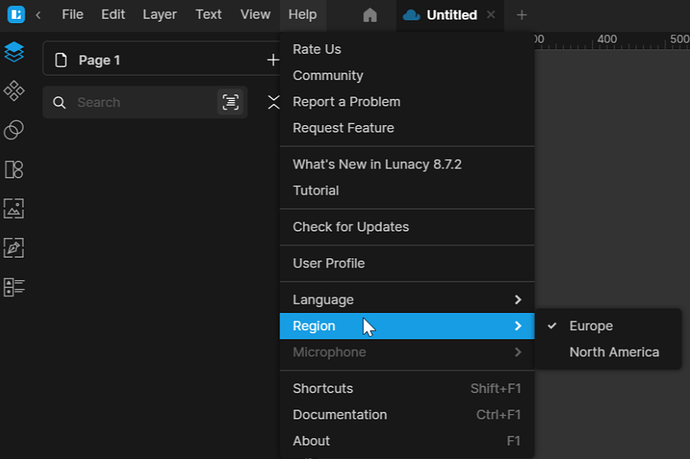Choose Rate Us
690x459 pixels.
coord(407,49)
